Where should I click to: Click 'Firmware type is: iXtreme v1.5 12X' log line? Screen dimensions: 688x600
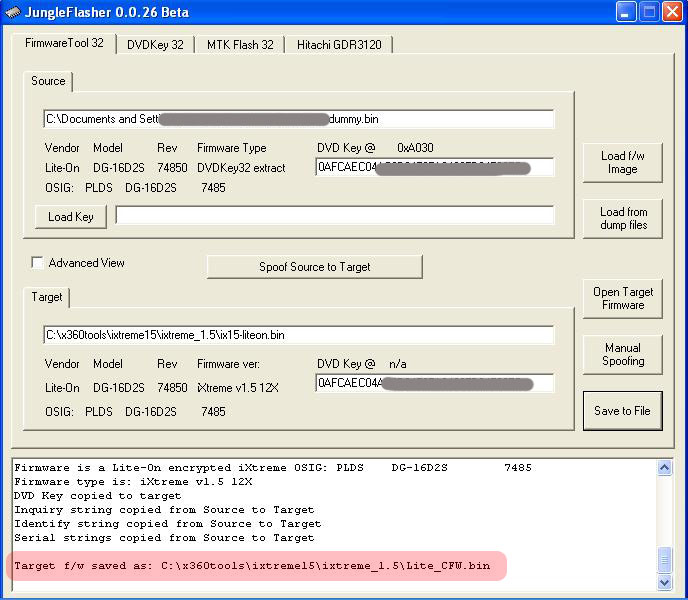pyautogui.click(x=133, y=482)
